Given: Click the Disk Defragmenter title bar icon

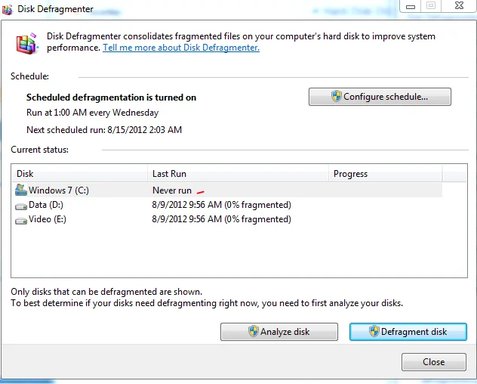Looking at the screenshot, I should pyautogui.click(x=7, y=9).
